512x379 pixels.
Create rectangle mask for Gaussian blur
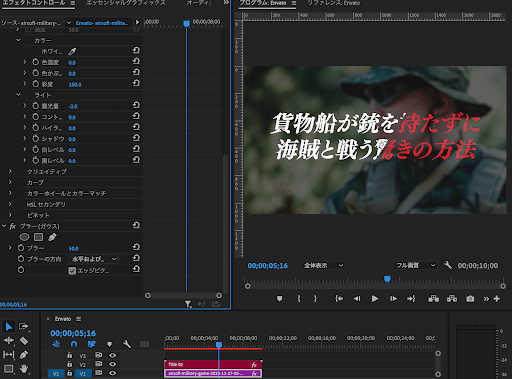coord(39,237)
